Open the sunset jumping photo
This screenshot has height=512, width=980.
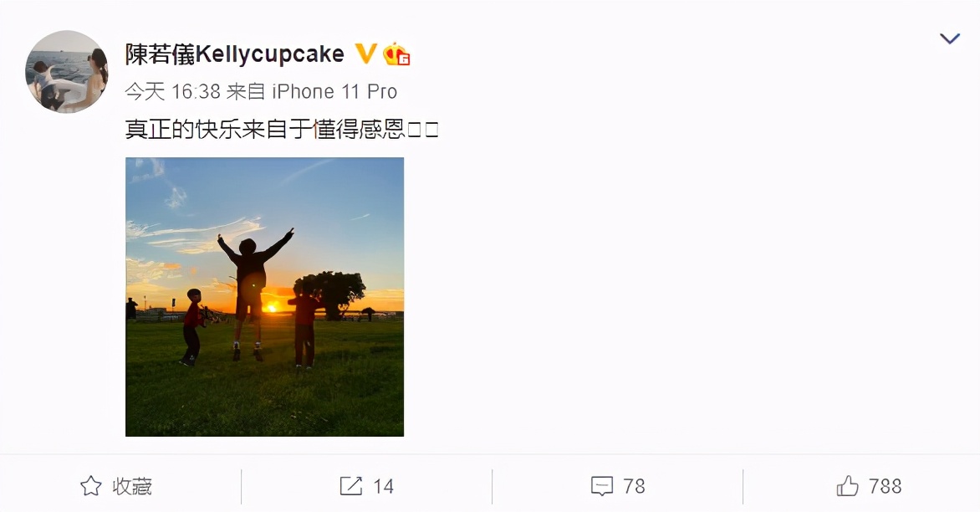[x=265, y=297]
